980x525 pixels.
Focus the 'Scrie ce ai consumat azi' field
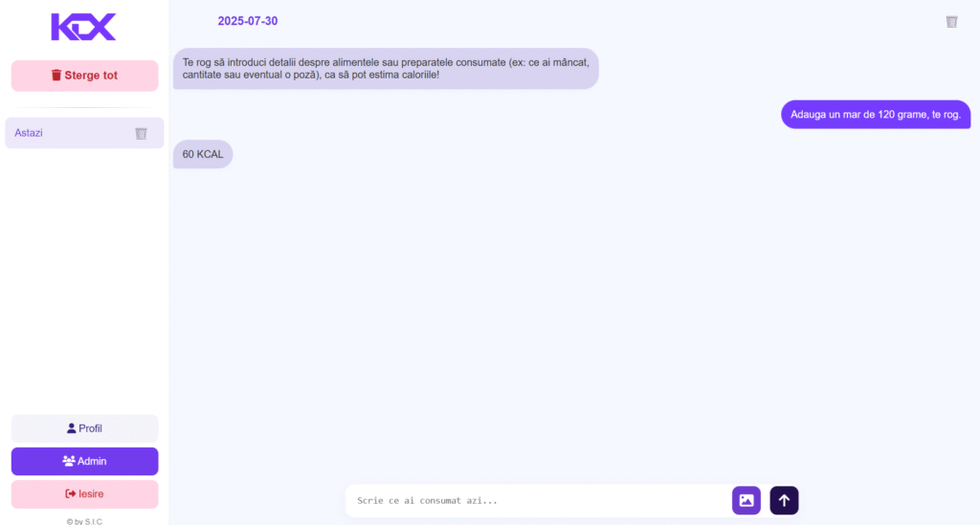point(538,501)
